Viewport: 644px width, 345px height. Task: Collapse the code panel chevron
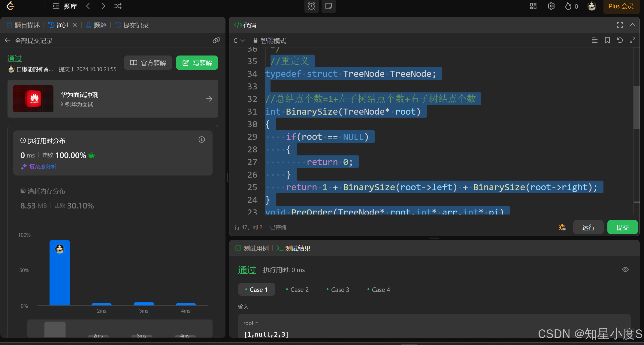[632, 25]
